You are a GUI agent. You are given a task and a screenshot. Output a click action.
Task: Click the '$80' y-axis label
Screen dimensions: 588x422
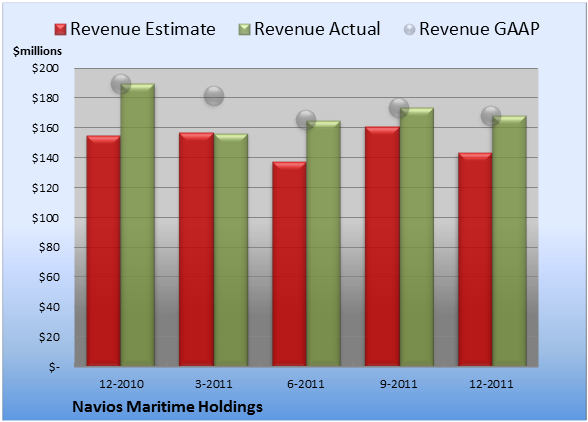(49, 248)
